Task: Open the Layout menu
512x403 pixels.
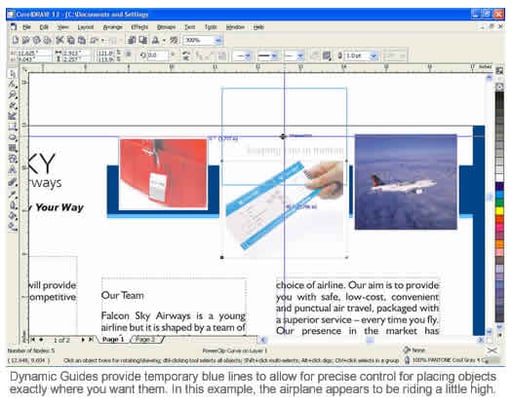Action: click(85, 27)
